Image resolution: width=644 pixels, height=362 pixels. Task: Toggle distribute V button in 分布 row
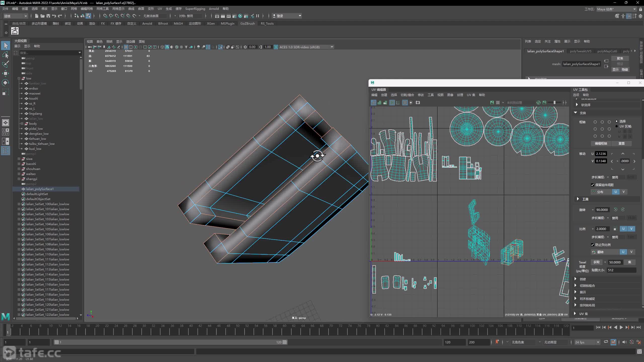[x=623, y=192]
